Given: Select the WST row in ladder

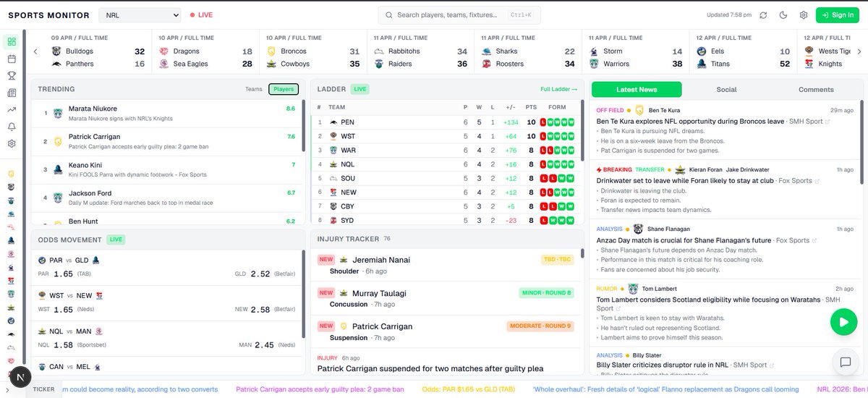Looking at the screenshot, I should click(x=447, y=136).
